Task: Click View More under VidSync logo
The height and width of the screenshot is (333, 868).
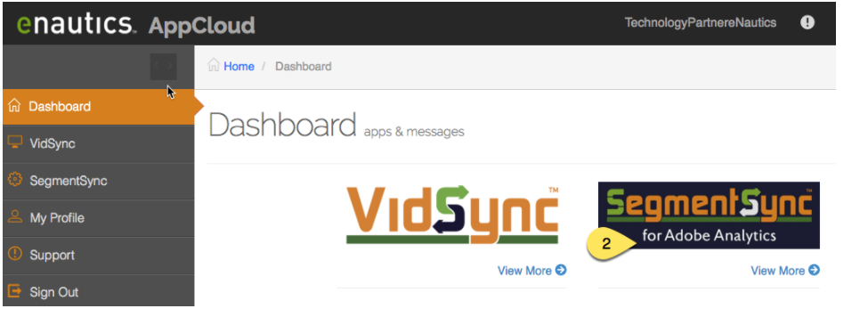Action: click(x=524, y=271)
